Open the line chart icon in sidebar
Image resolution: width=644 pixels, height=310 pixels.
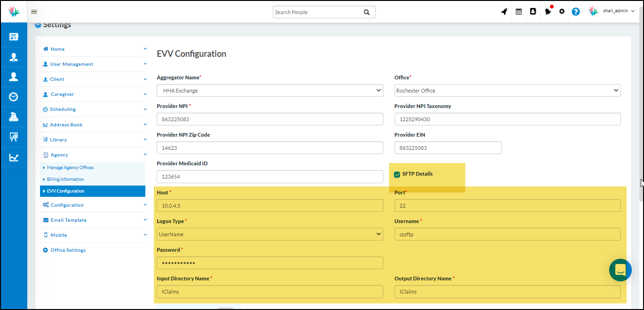click(x=14, y=157)
